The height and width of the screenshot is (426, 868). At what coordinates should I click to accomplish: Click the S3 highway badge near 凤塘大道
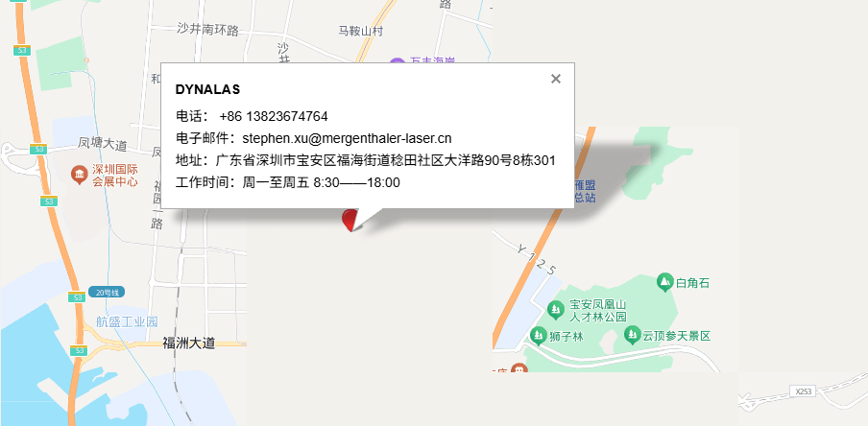point(37,149)
